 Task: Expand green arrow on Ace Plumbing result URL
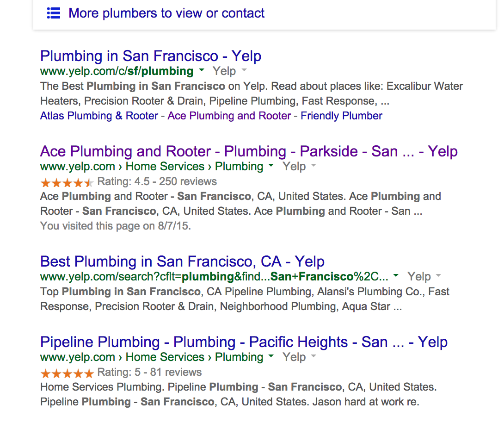(x=271, y=166)
